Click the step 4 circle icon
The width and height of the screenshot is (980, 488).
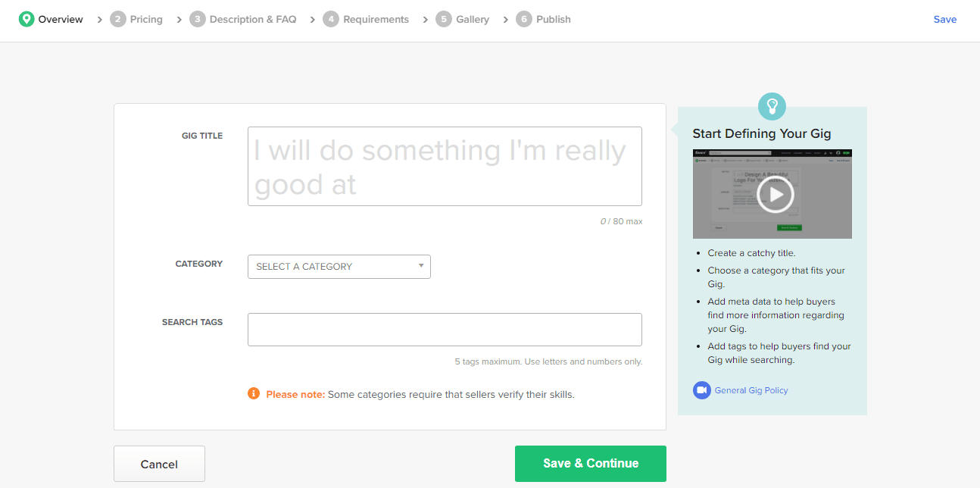(x=331, y=19)
